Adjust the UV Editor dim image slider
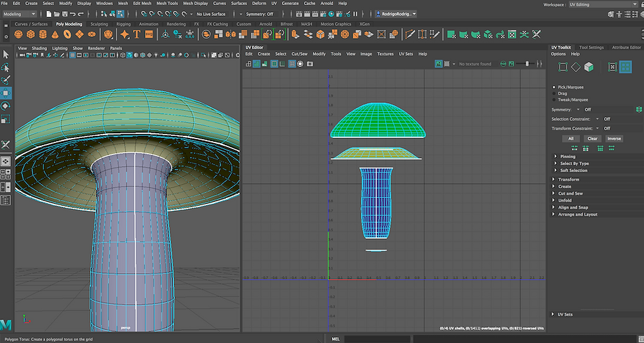Image resolution: width=644 pixels, height=343 pixels. (527, 64)
